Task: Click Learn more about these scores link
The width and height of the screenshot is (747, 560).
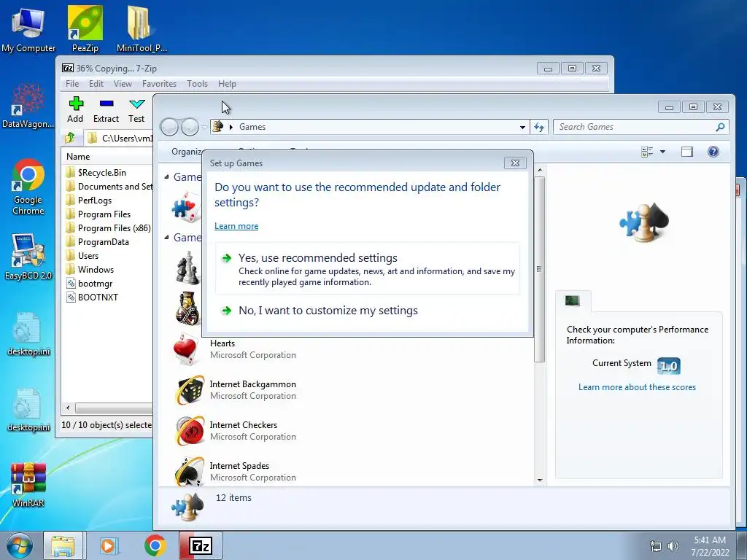Action: point(637,387)
